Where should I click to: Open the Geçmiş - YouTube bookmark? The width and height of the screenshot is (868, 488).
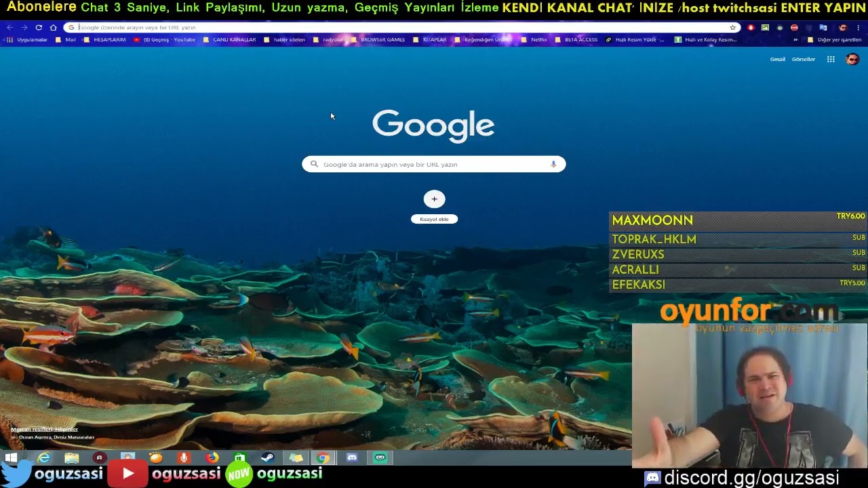pos(165,39)
